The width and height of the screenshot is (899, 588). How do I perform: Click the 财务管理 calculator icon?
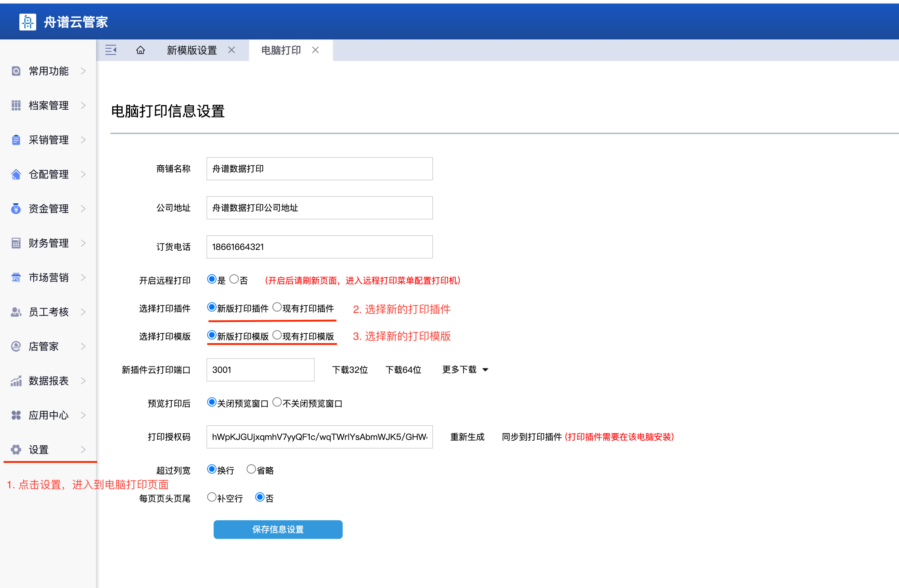[x=16, y=243]
